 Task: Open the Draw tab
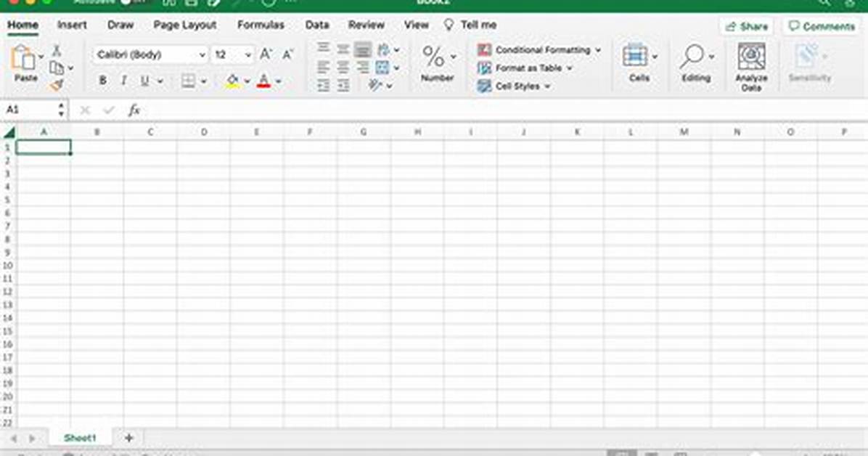pos(120,25)
